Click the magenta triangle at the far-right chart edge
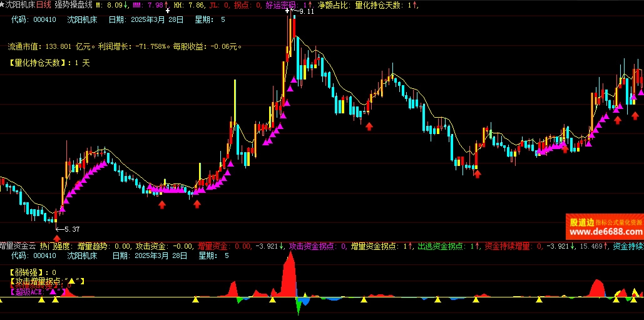The height and width of the screenshot is (320, 644). click(641, 92)
